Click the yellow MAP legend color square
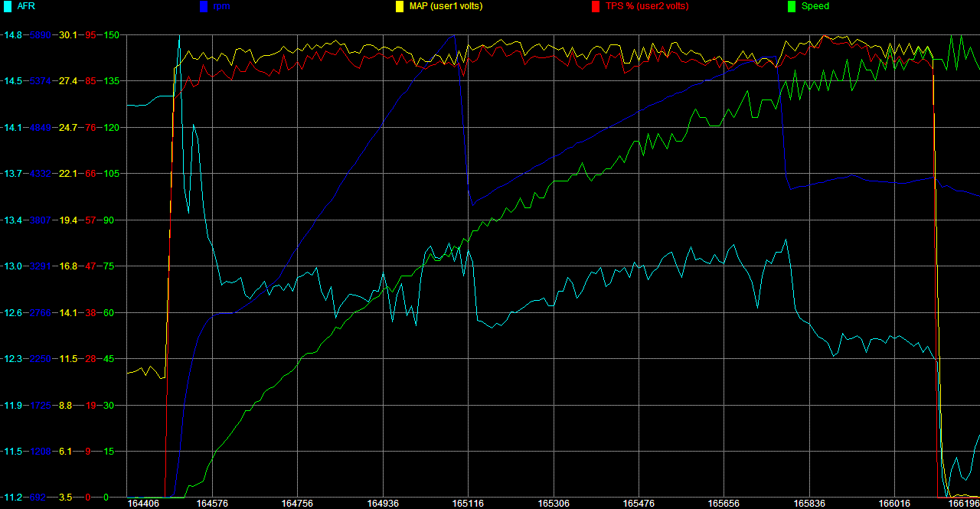 coord(399,7)
